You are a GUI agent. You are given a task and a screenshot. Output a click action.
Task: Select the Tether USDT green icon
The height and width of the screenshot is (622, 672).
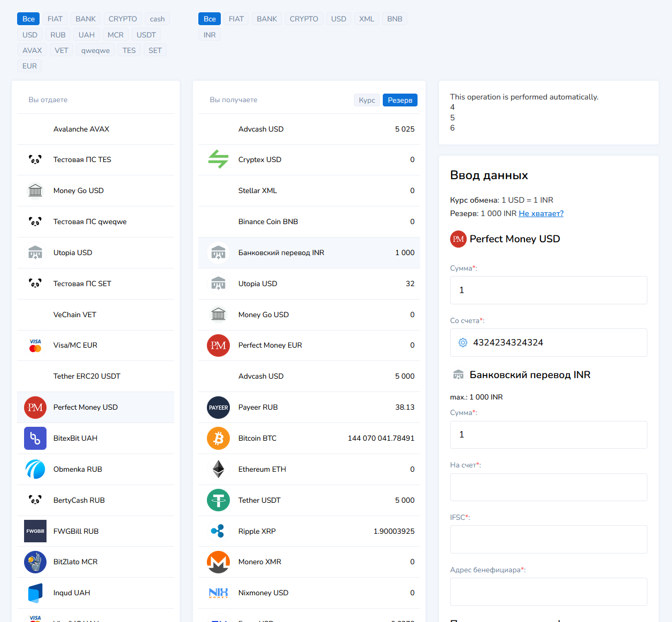click(x=218, y=500)
